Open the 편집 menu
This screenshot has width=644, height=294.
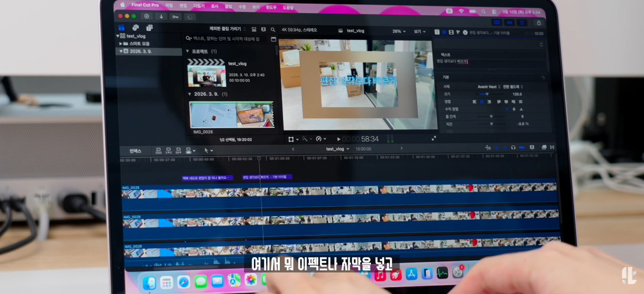click(x=183, y=6)
